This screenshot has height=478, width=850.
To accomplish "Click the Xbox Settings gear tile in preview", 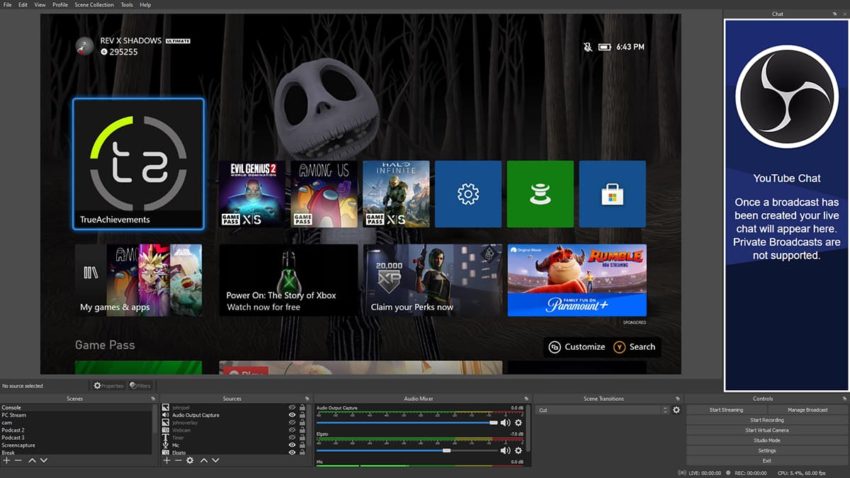I will pos(468,194).
